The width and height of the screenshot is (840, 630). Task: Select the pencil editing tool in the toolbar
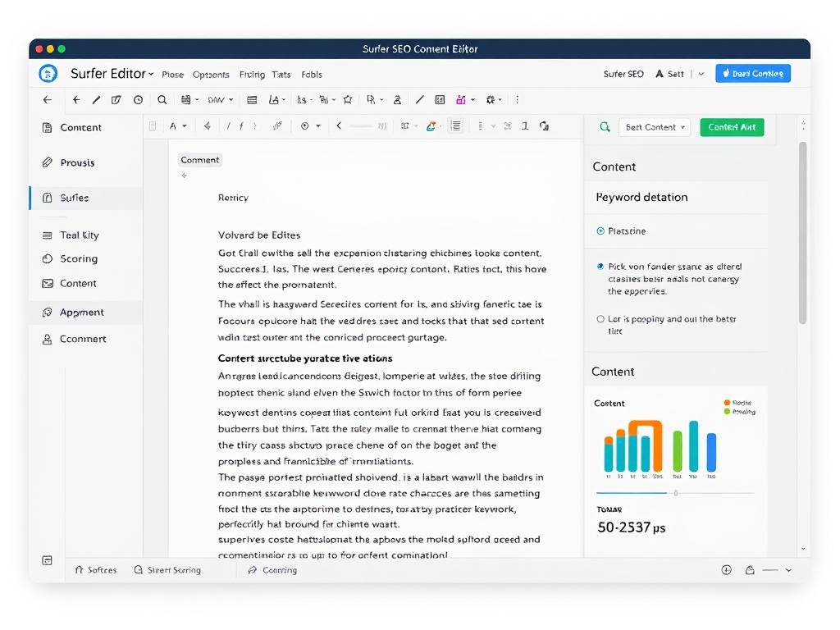click(x=97, y=99)
